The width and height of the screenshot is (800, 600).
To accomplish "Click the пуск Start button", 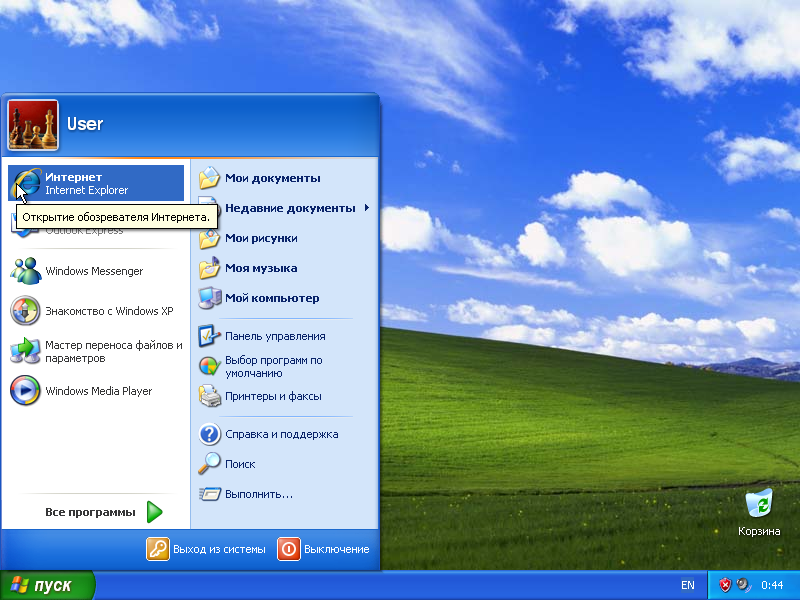I will tap(47, 585).
